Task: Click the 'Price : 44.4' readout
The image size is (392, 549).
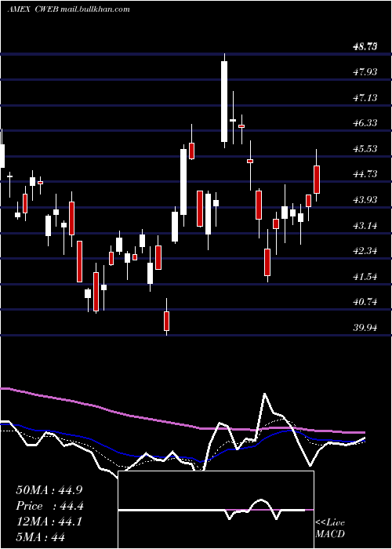Action: point(49,506)
